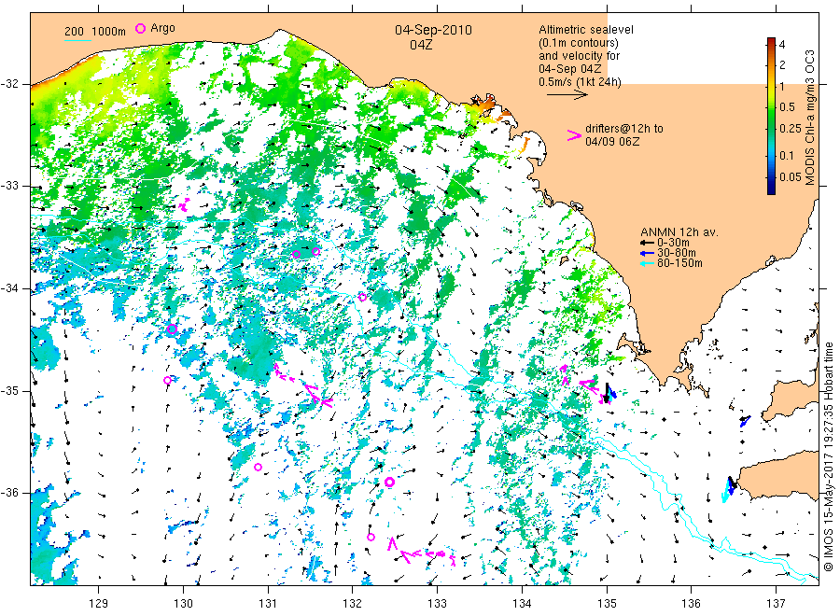The height and width of the screenshot is (616, 840).
Task: Click the red top of the chlorophyll color bar
Action: tap(771, 42)
